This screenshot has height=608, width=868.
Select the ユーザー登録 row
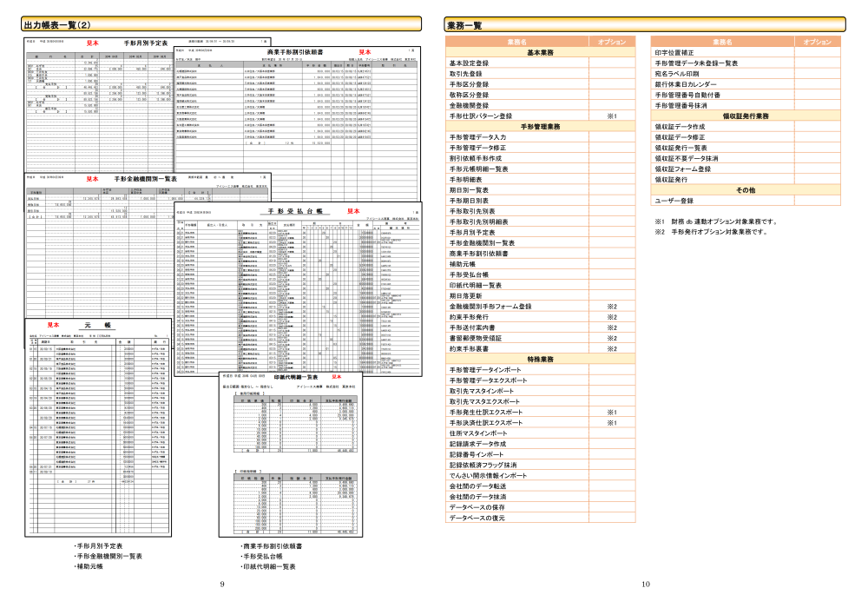[x=746, y=201]
